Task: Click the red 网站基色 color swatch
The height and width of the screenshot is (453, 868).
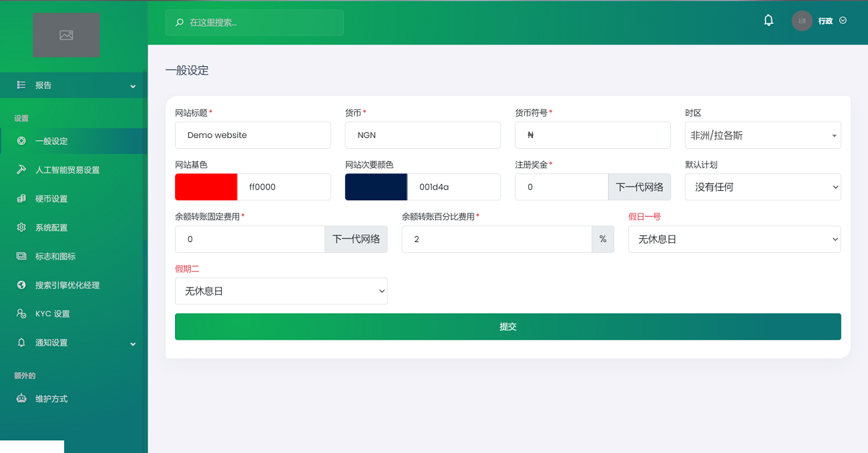Action: coord(206,187)
